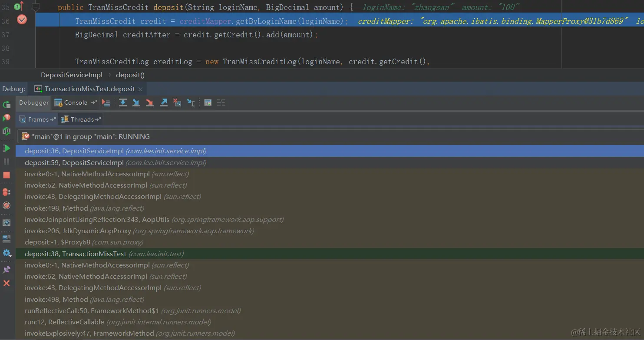Toggle Mute Breakpoints icon

click(x=7, y=205)
